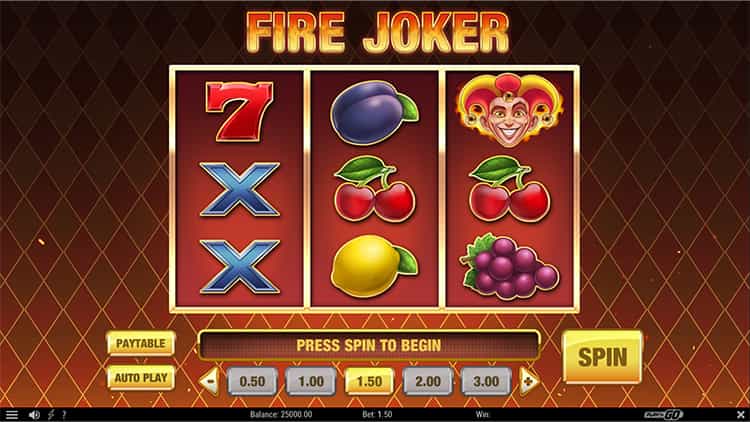The image size is (750, 422).
Task: Close the game with the X icon
Action: point(741,414)
